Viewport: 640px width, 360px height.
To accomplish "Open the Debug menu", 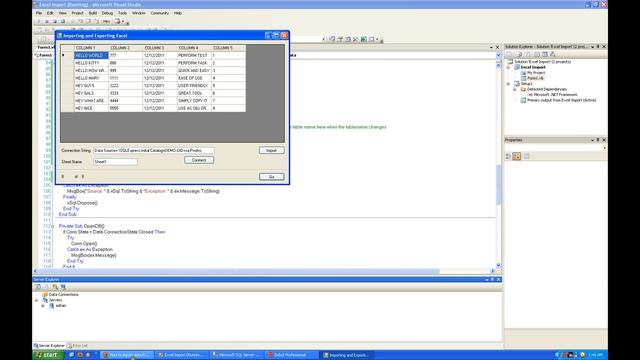I will point(107,13).
